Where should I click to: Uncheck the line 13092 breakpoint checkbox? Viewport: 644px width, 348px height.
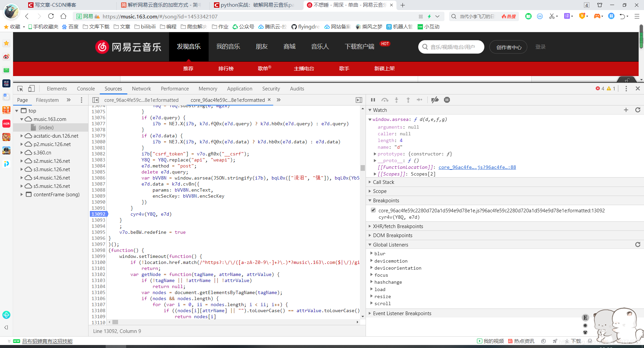pyautogui.click(x=373, y=210)
